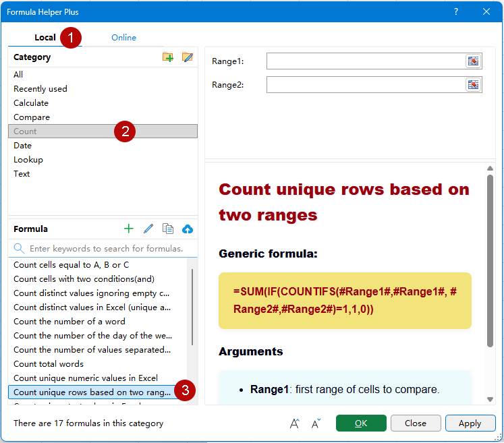Click description pane scroll up arrow
This screenshot has width=504, height=443.
pyautogui.click(x=490, y=169)
